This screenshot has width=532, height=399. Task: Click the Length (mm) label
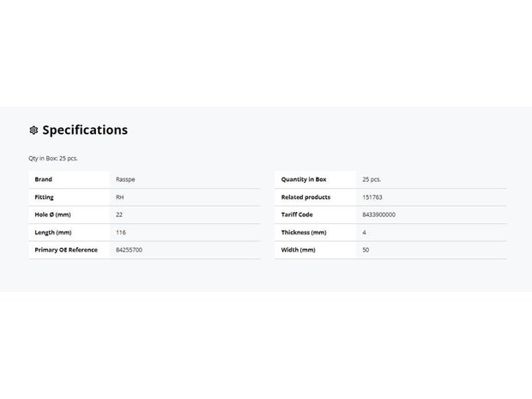[x=53, y=233]
